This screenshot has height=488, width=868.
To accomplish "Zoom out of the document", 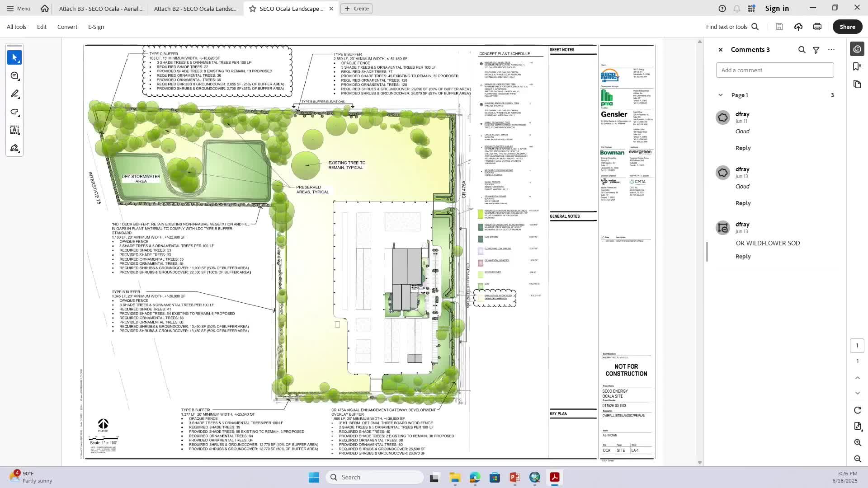I will point(857,459).
